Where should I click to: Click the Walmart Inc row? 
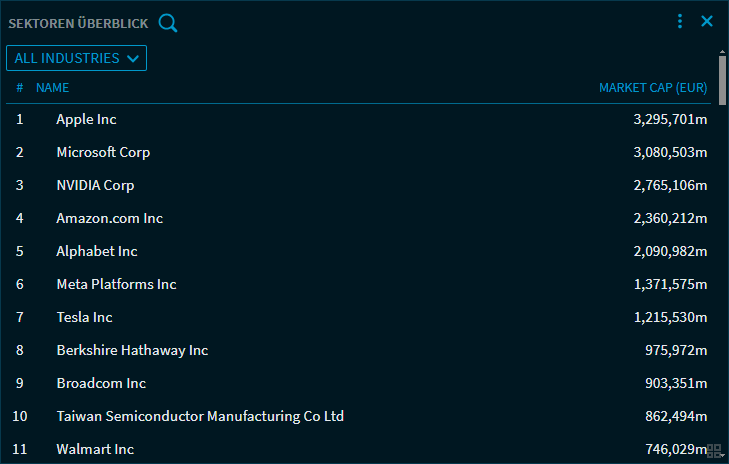click(x=95, y=449)
